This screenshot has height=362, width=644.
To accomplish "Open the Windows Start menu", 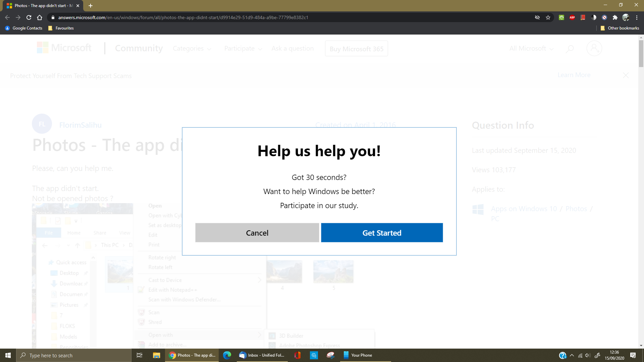I will (x=8, y=355).
